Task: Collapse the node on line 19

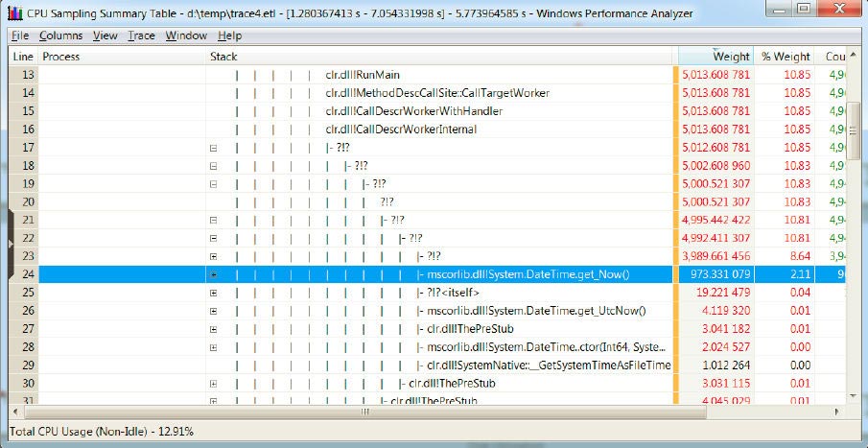Action: 214,184
